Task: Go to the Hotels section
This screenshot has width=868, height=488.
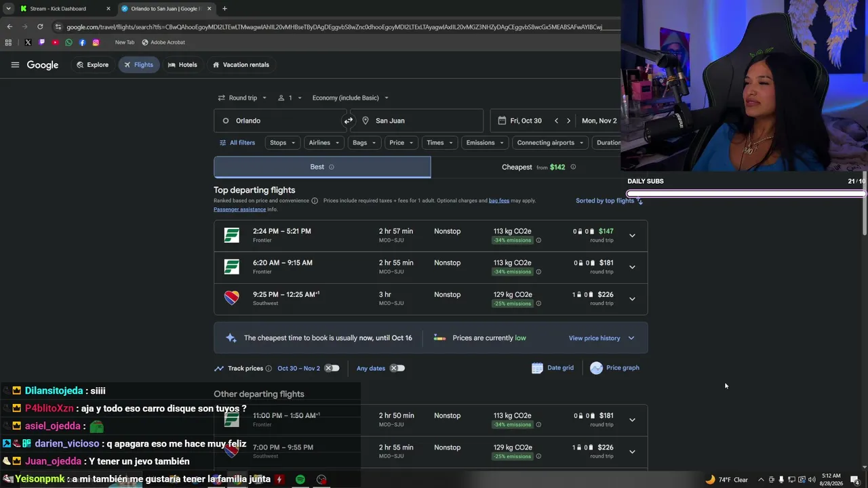Action: tap(182, 65)
